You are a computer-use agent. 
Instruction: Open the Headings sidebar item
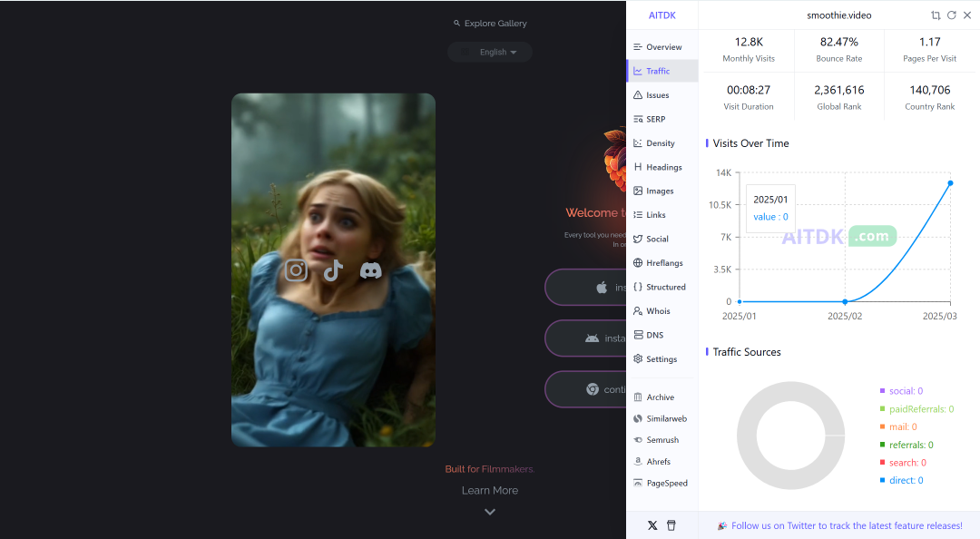661,167
